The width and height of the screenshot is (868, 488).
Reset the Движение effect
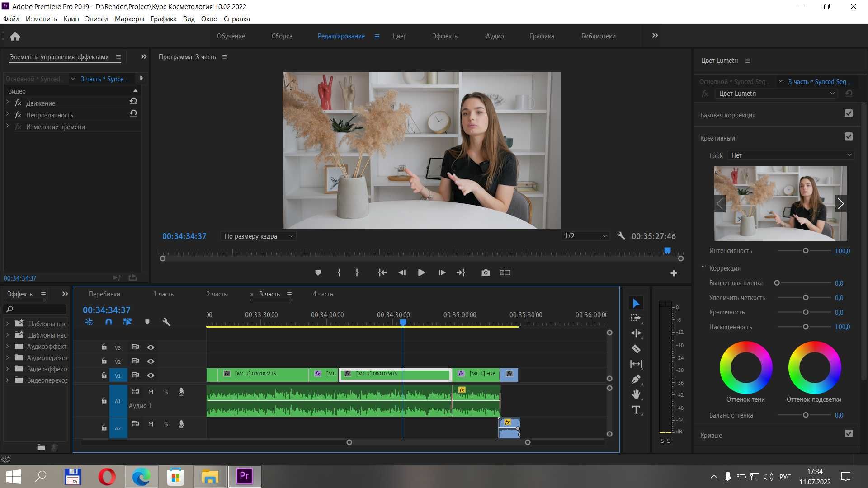pos(133,102)
